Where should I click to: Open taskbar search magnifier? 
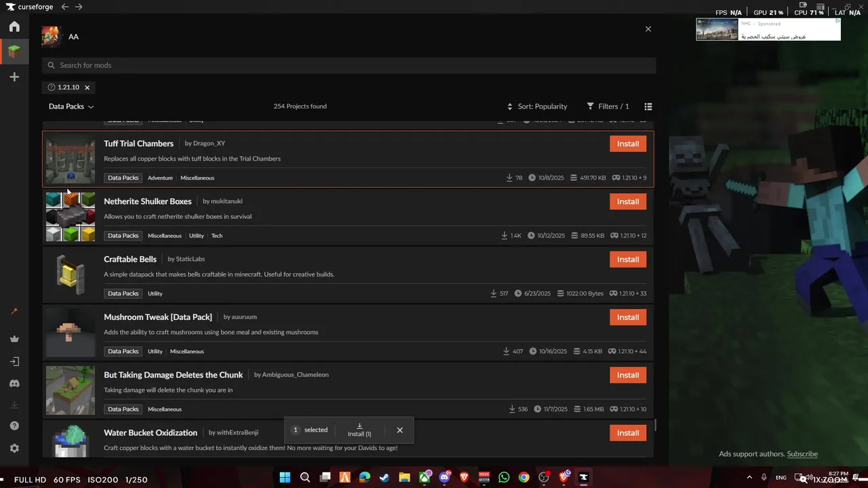[x=305, y=477]
